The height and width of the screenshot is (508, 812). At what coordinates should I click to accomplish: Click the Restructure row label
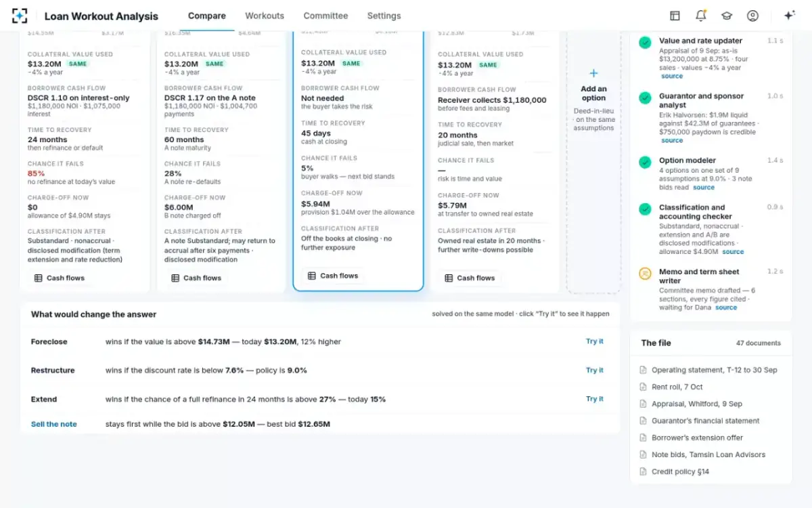(53, 371)
